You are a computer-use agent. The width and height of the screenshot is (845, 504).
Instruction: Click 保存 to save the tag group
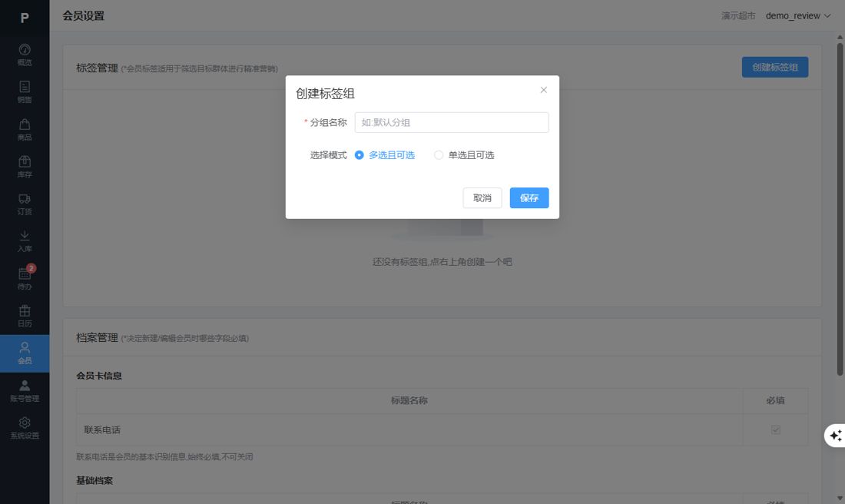529,197
